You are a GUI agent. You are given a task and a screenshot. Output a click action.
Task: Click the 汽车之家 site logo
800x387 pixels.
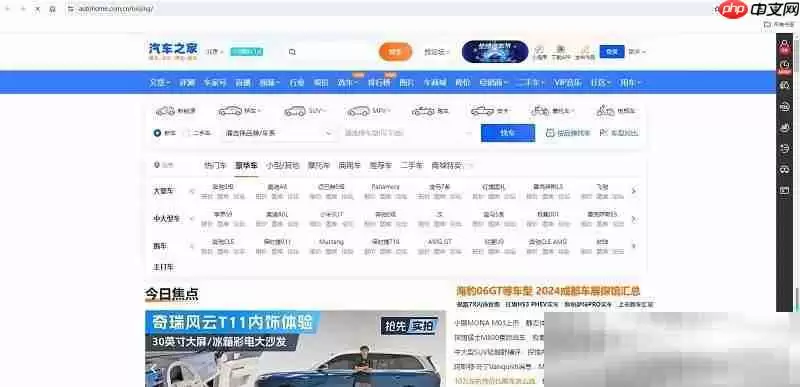tap(173, 51)
